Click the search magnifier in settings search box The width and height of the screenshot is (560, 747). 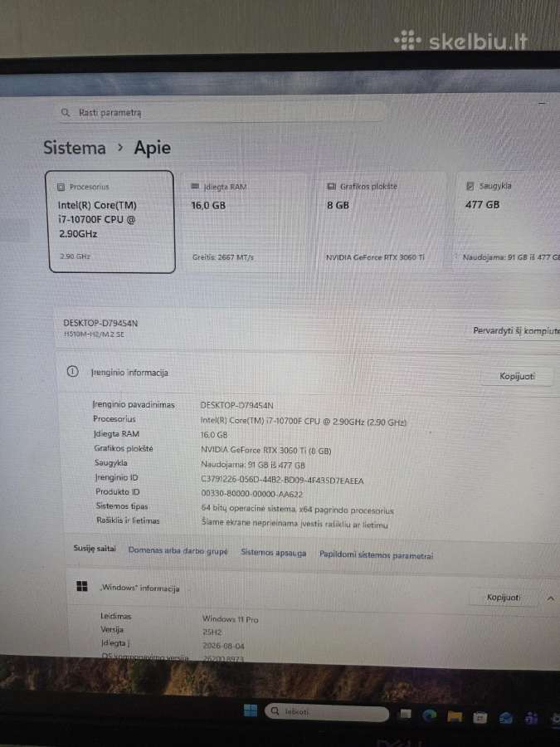pos(66,112)
